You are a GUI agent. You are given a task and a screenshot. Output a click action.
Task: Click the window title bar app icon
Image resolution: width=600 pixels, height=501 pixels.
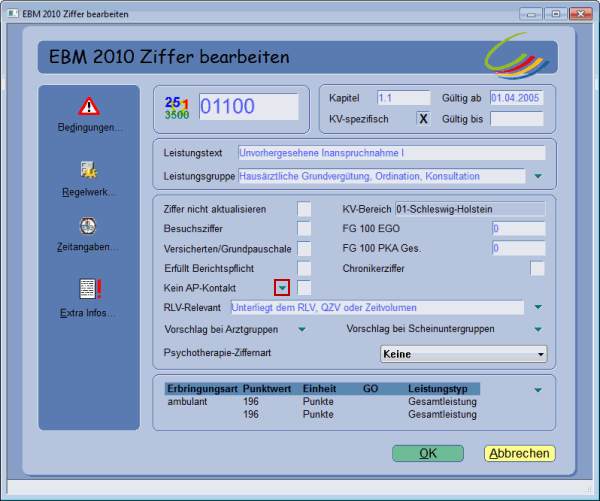pyautogui.click(x=13, y=14)
